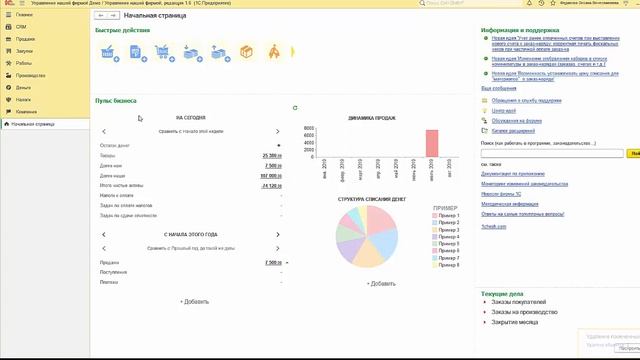Open the hamburger main menu in title bar

tap(22, 3)
